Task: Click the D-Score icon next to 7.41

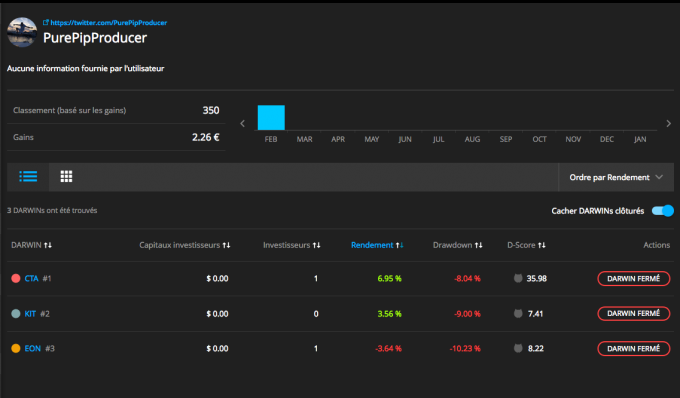Action: pos(518,313)
